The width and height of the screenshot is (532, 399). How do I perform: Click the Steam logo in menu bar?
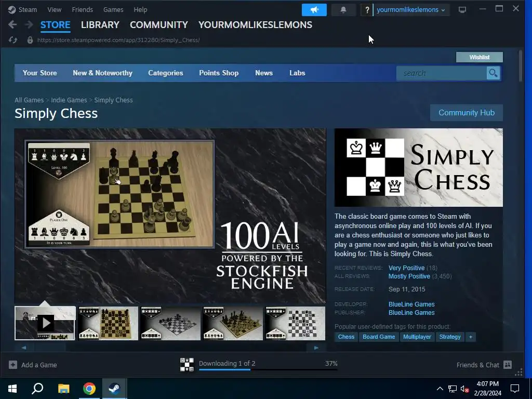pyautogui.click(x=12, y=10)
